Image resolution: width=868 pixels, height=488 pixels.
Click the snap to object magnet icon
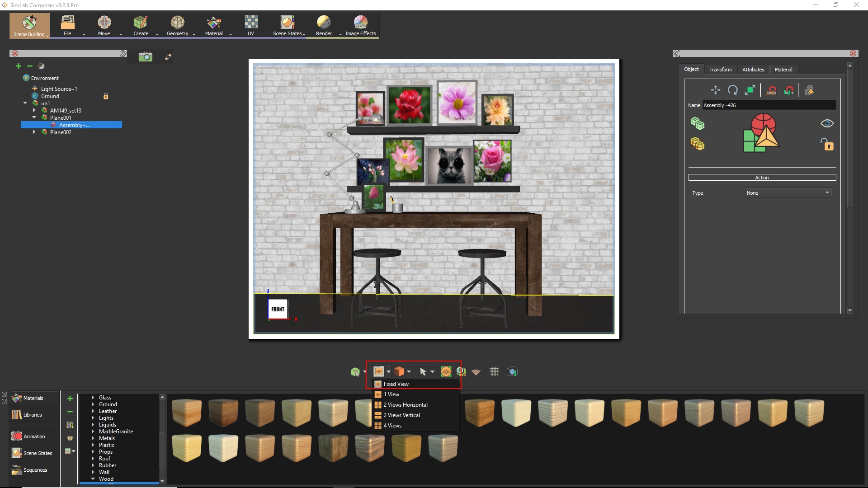coord(789,90)
